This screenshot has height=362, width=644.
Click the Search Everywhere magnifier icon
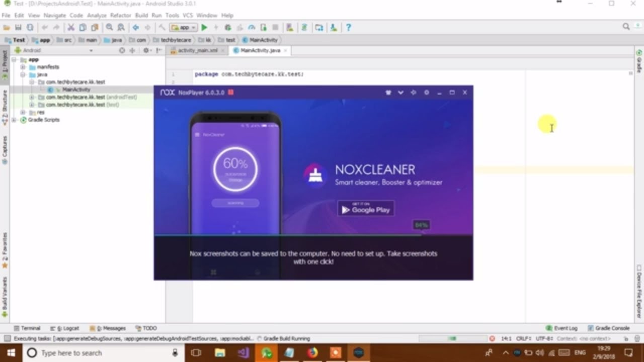point(626,27)
